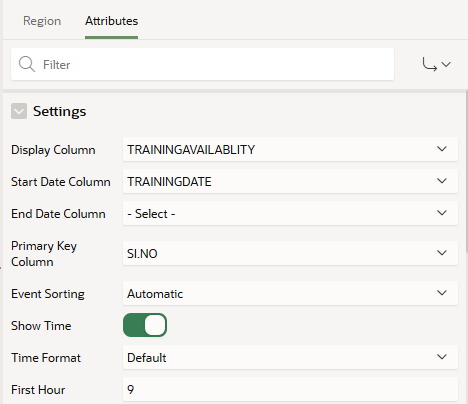Open the Go to Group arrow menu
Screen dimensions: 468x404
(x=436, y=64)
